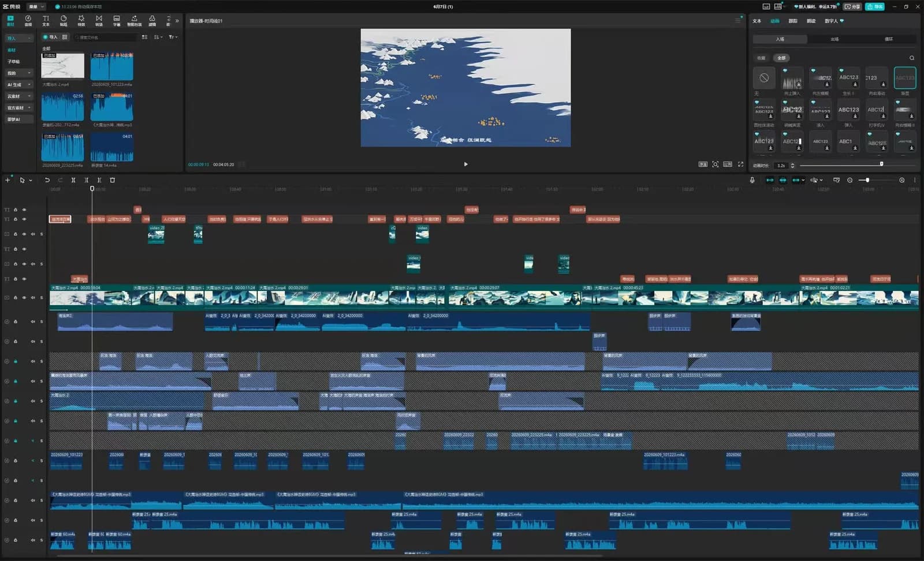Click the 导出 export button
The height and width of the screenshot is (561, 924).
(x=875, y=6)
